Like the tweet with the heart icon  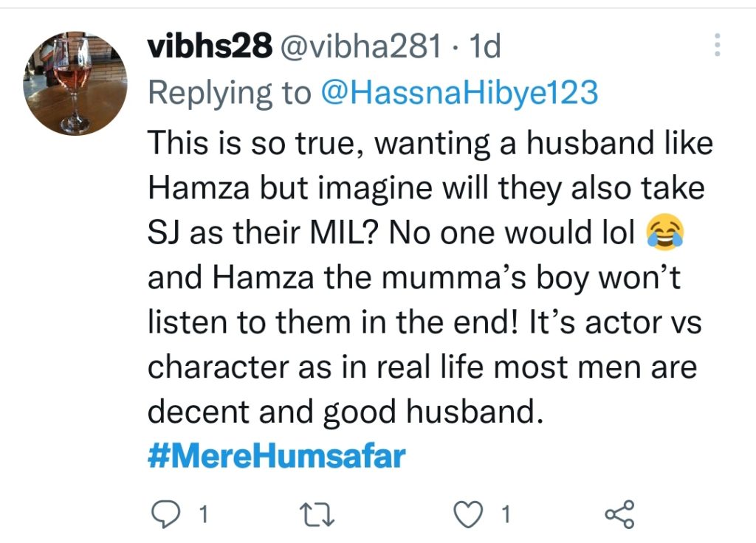click(x=468, y=514)
